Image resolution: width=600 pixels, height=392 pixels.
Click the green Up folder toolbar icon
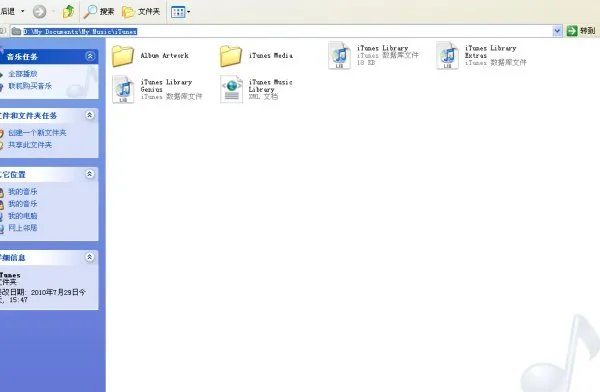point(68,11)
